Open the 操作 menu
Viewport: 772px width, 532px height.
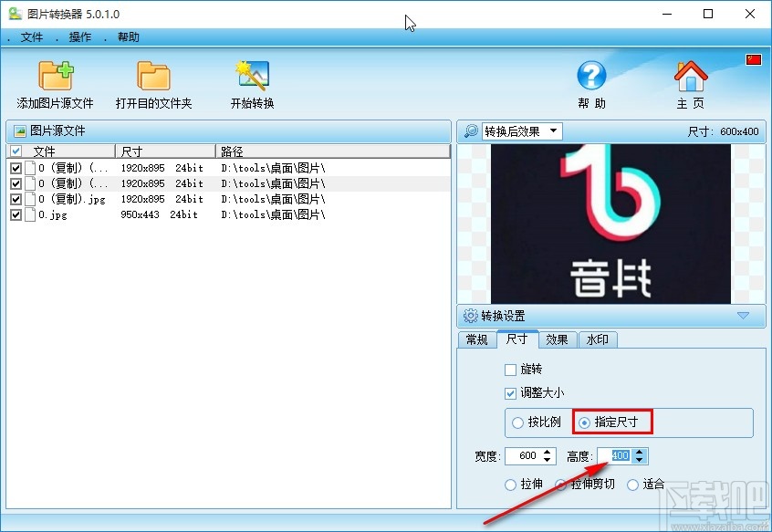(78, 37)
